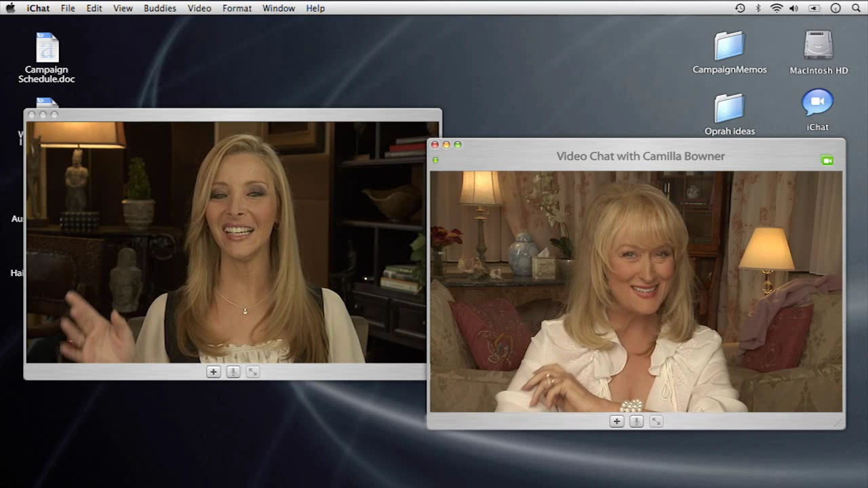Open the View menu
The width and height of the screenshot is (868, 488).
(123, 8)
